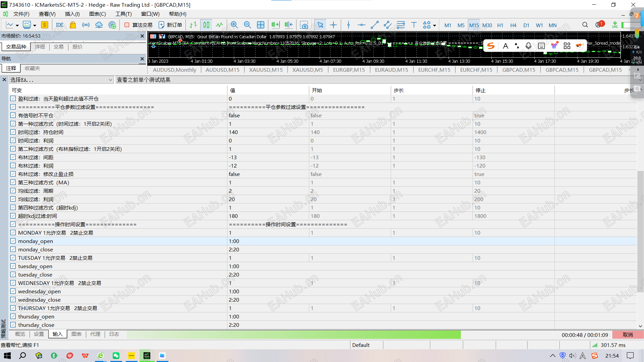Viewport: 644px width, 362px height.
Task: Click the 新订单 new order button
Action: coord(170,25)
